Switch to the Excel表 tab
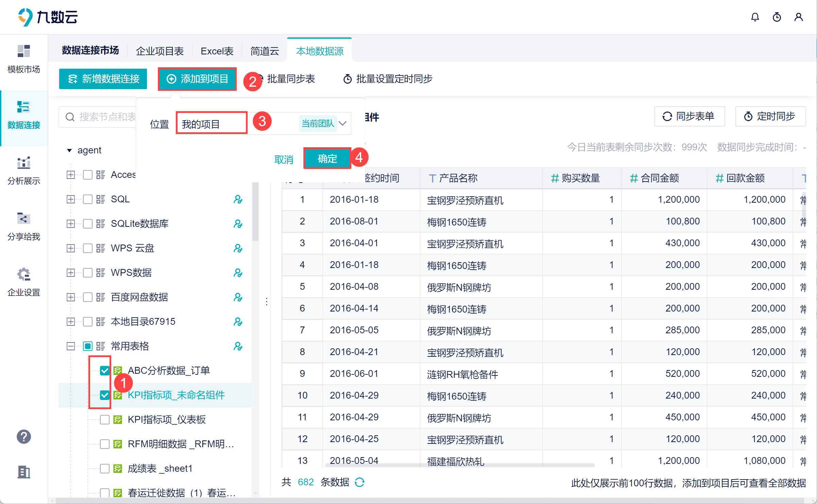The height and width of the screenshot is (504, 817). (x=217, y=51)
